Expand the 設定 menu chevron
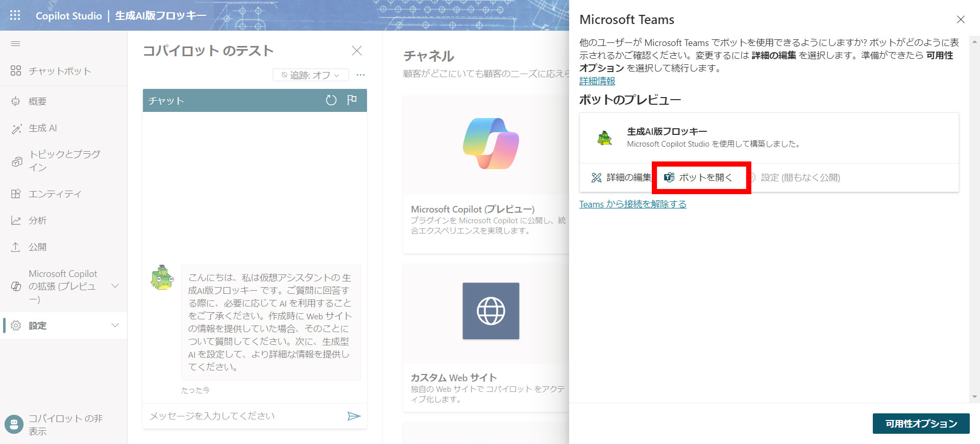The image size is (980, 444). (x=115, y=325)
